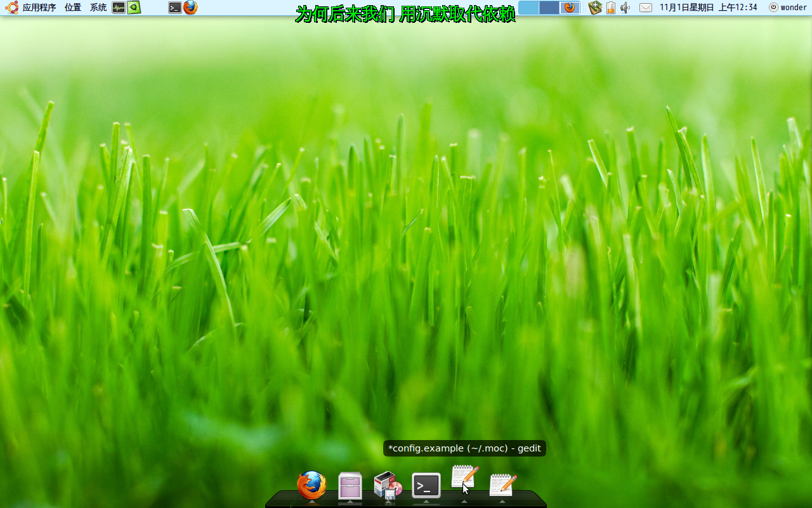Switch to the second workspace
This screenshot has width=812, height=508.
coord(549,8)
